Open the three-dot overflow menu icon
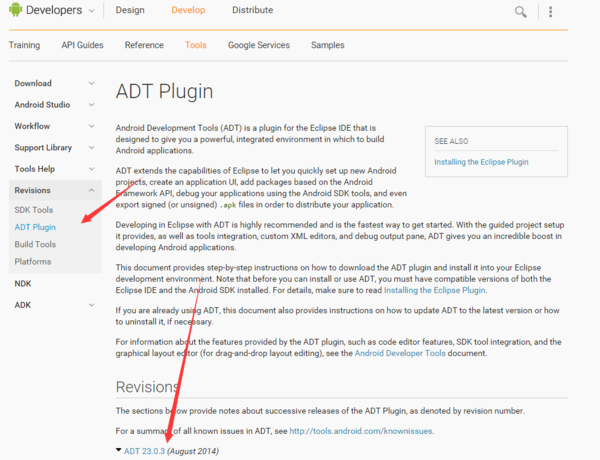The image size is (600, 460). coord(550,12)
